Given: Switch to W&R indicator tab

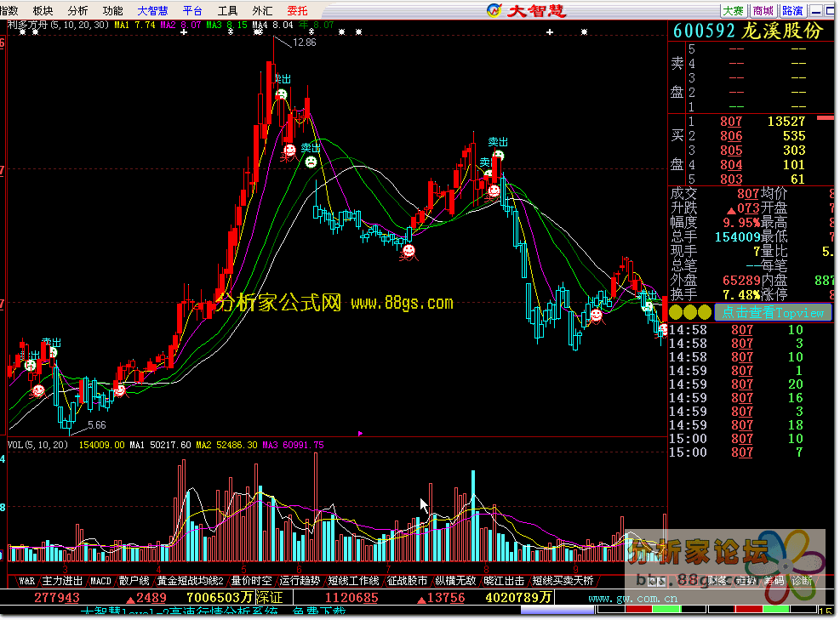Looking at the screenshot, I should [x=26, y=581].
